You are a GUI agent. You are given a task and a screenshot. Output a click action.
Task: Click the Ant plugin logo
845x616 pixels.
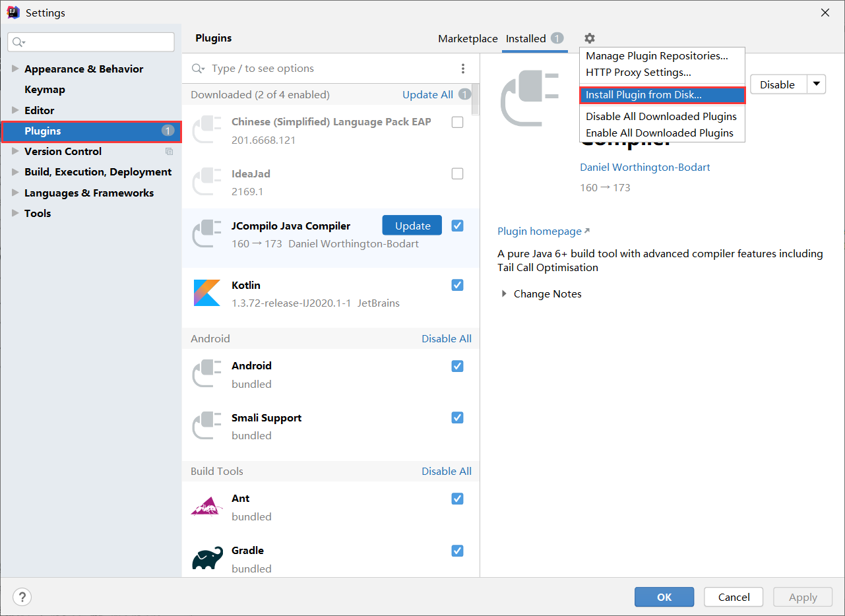pos(207,507)
